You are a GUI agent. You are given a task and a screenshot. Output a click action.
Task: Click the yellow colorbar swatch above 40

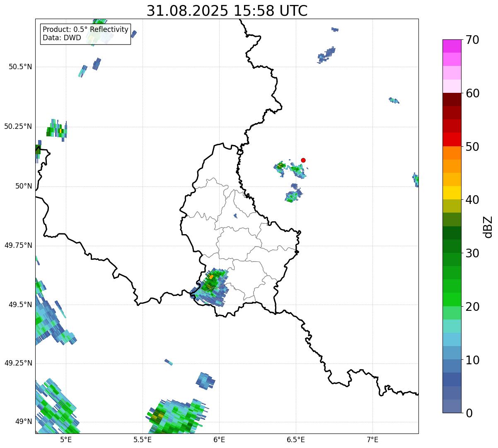[x=452, y=193]
